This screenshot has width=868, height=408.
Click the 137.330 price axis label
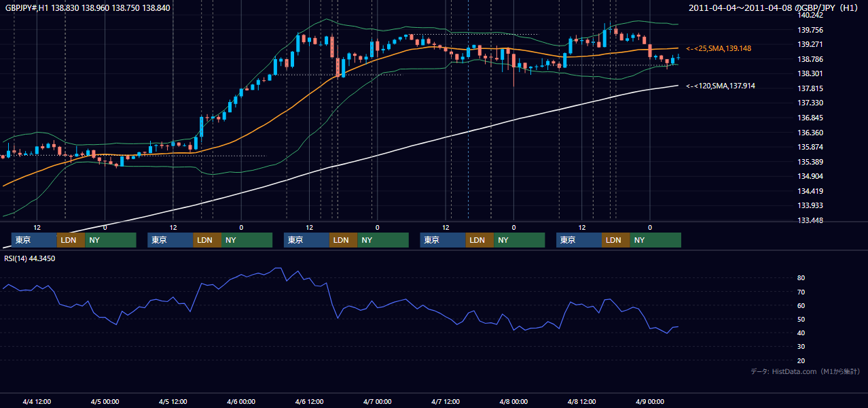(x=811, y=103)
